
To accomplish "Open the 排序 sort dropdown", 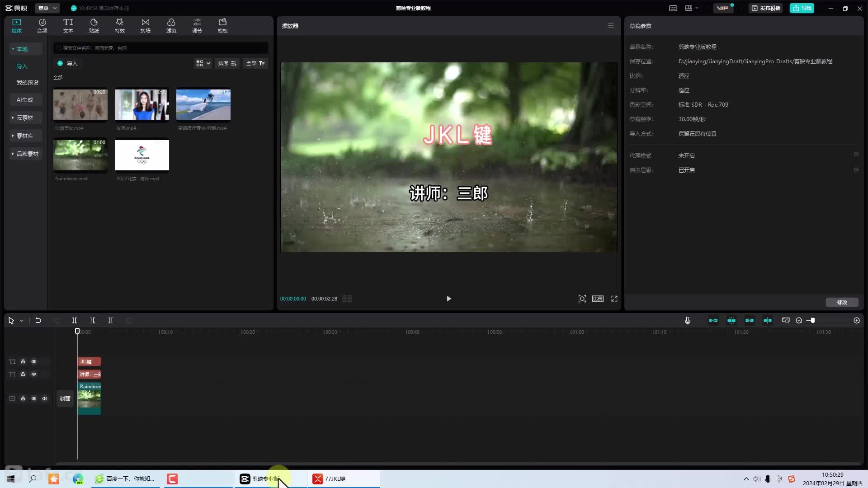I will (x=227, y=63).
